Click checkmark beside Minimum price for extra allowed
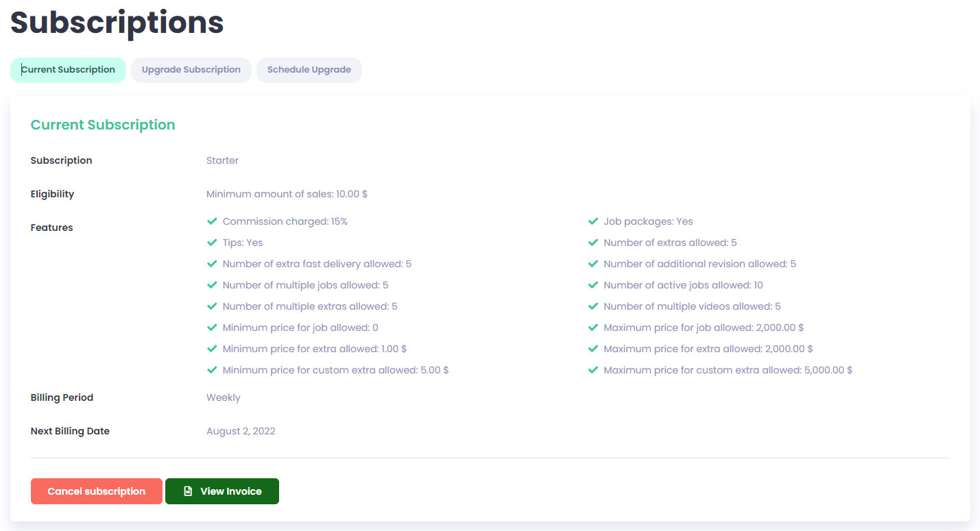 212,349
